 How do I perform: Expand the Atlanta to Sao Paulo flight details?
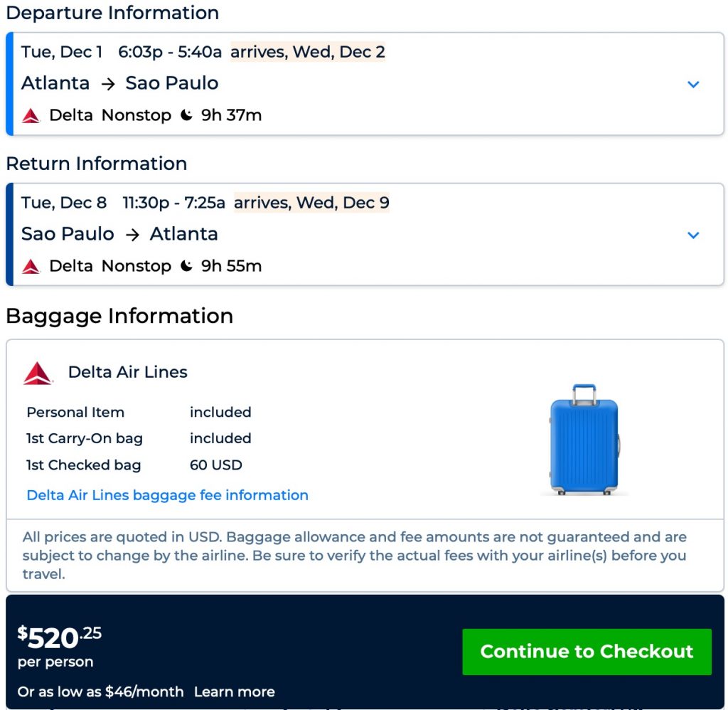tap(693, 85)
